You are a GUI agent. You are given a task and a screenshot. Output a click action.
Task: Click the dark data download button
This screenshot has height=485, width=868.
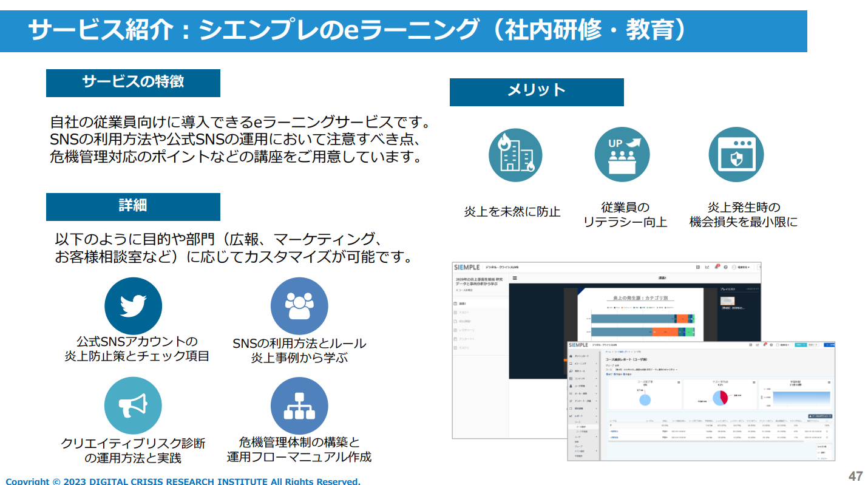(820, 416)
